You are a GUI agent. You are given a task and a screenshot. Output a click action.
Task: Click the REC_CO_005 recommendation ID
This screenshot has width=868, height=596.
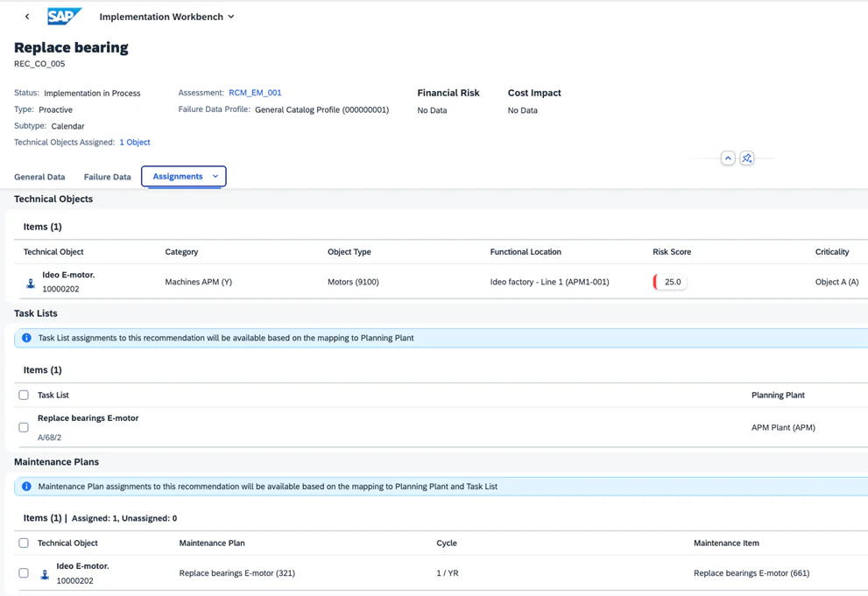(39, 64)
